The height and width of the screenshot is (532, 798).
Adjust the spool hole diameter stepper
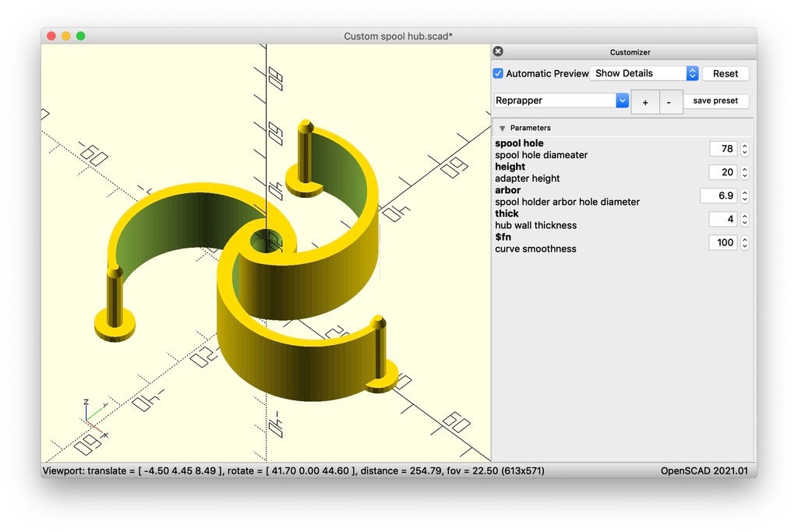[x=745, y=149]
